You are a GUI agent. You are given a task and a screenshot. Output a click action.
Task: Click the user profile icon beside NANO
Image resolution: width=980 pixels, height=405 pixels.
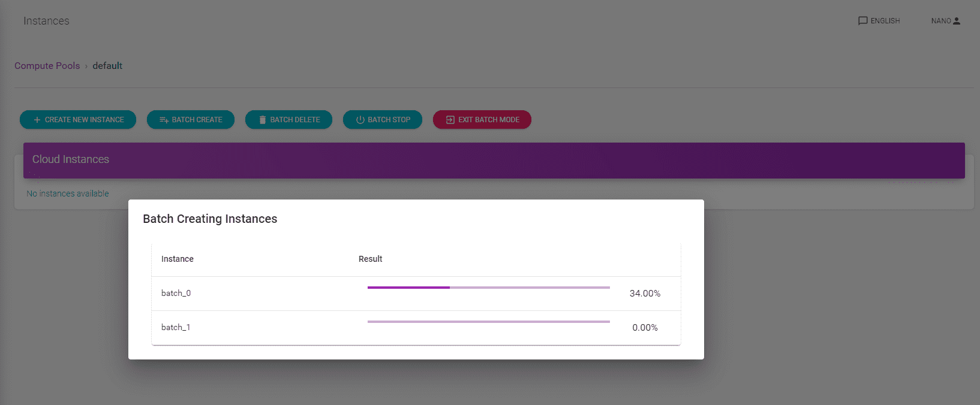pos(957,21)
